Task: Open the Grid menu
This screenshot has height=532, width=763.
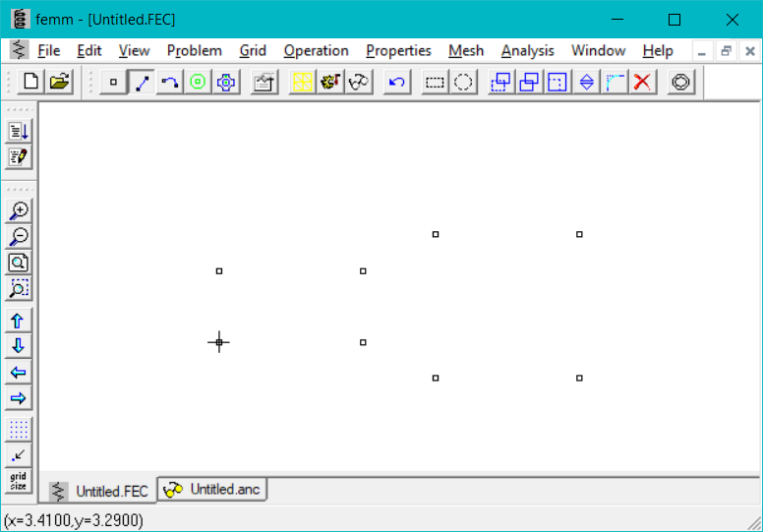Action: (253, 50)
